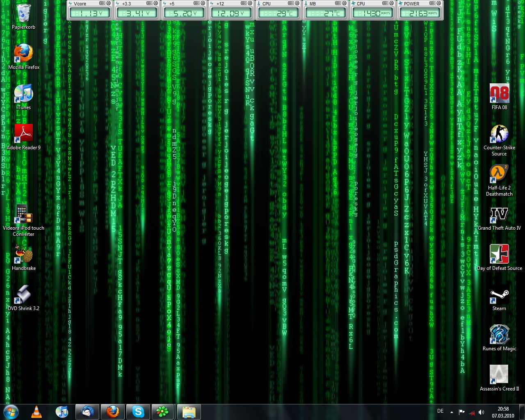The height and width of the screenshot is (420, 525).
Task: Select the FIFA 08 desktop shortcut
Action: pos(499,97)
